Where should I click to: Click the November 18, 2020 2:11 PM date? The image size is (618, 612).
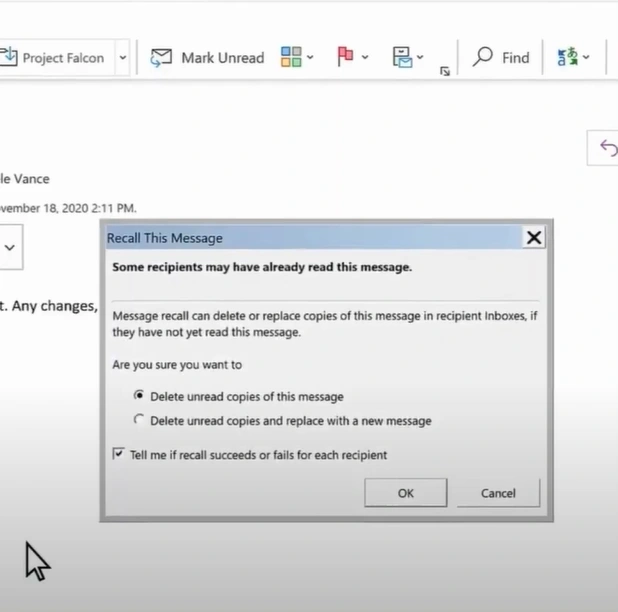click(68, 208)
